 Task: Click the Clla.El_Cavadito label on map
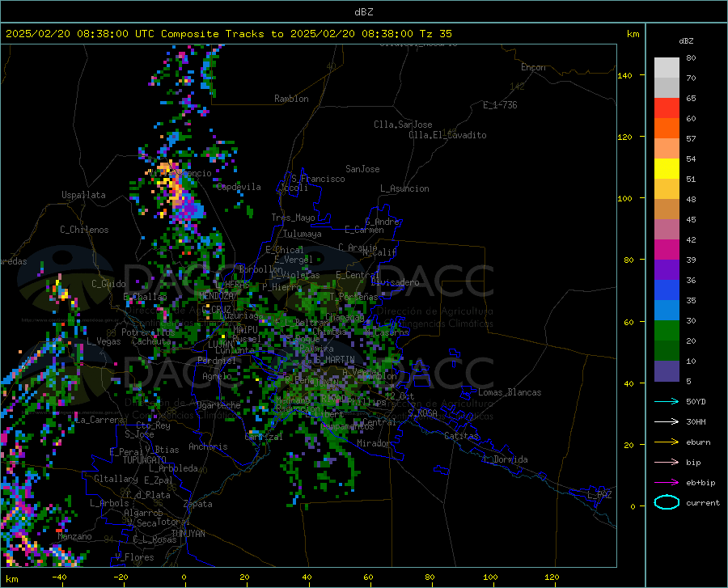tap(447, 135)
